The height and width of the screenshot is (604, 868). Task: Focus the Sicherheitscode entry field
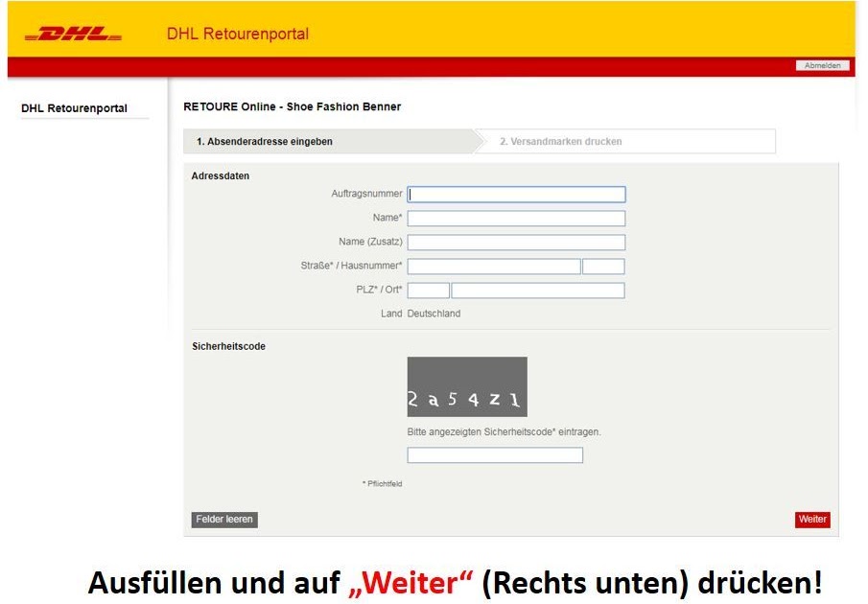pyautogui.click(x=495, y=455)
